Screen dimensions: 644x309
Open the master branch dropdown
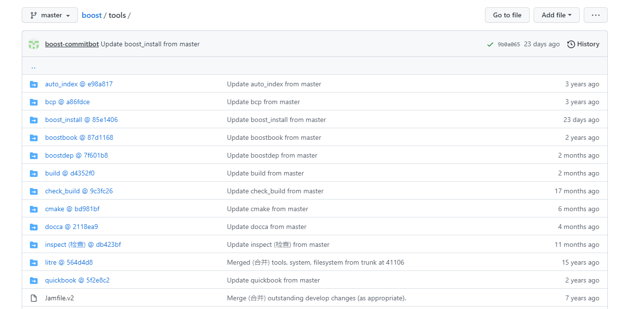[50, 15]
